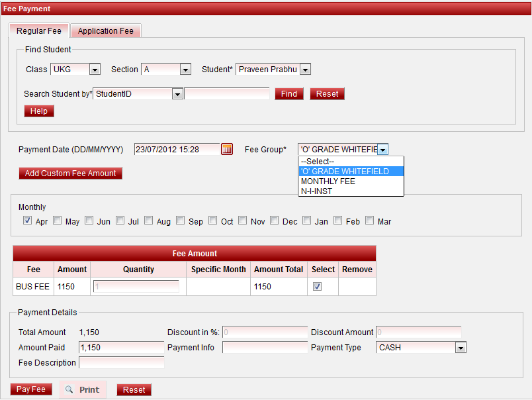Open the Payment Type dropdown

tap(461, 348)
